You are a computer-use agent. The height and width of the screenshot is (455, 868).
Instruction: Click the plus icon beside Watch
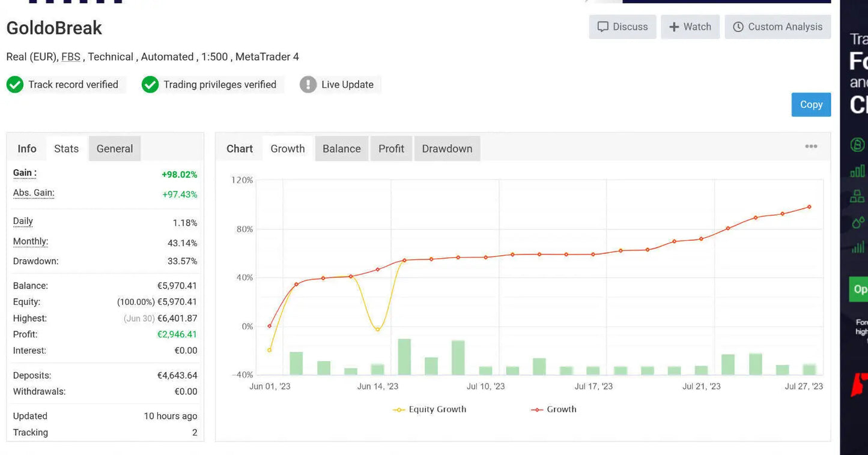pyautogui.click(x=674, y=27)
